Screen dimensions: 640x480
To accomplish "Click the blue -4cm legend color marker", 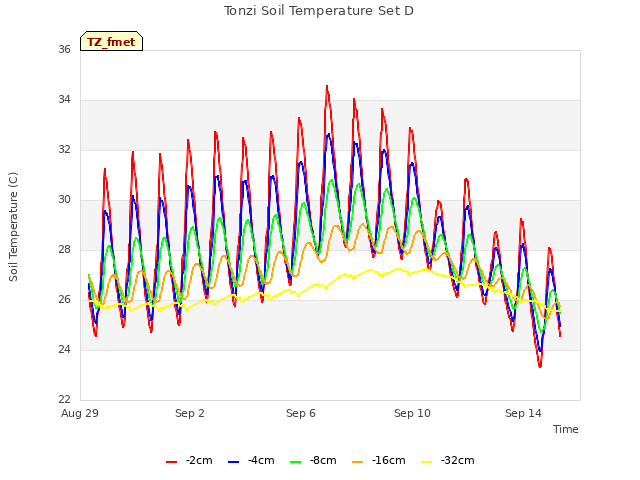I will (x=233, y=462).
